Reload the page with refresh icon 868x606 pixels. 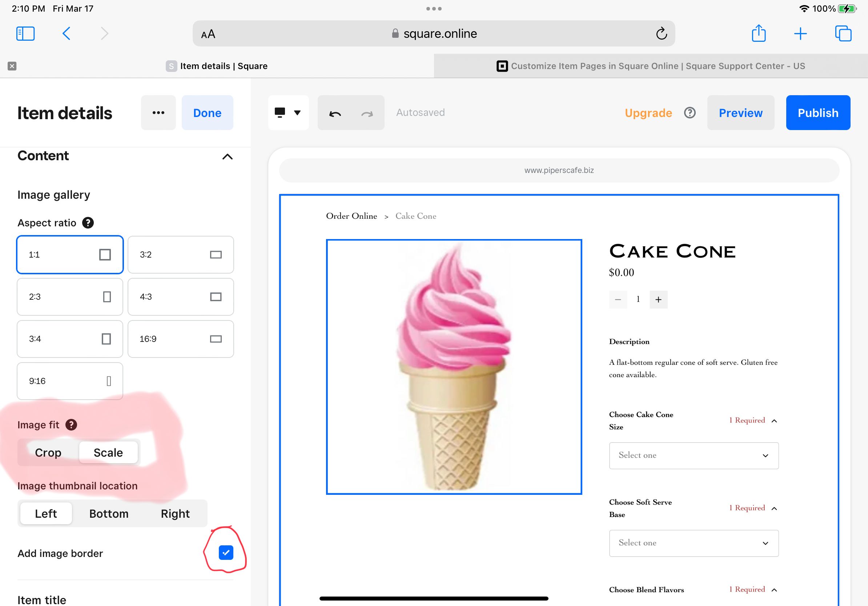tap(661, 34)
